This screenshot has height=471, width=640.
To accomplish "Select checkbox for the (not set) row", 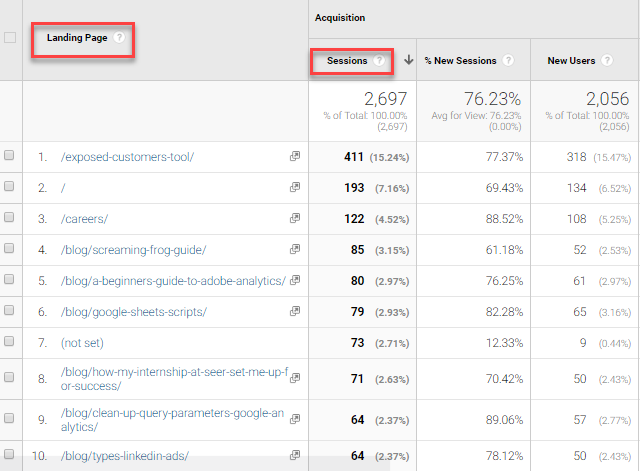I will point(10,343).
